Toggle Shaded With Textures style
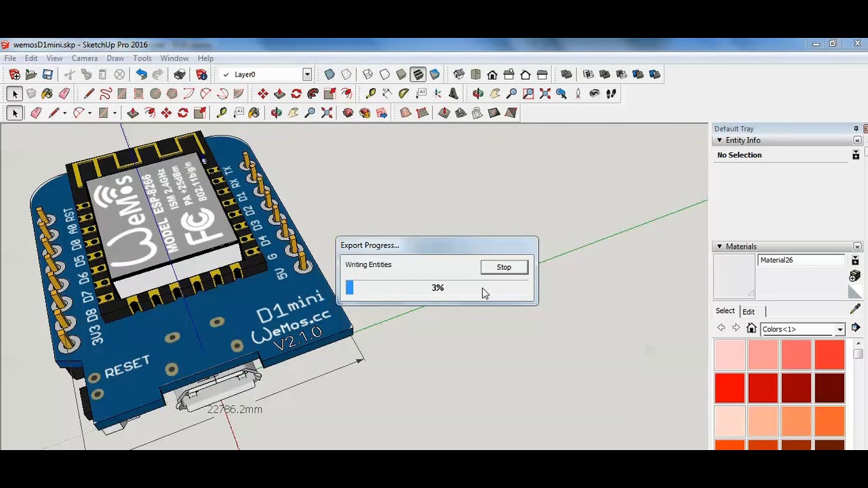The height and width of the screenshot is (488, 868). coord(418,75)
